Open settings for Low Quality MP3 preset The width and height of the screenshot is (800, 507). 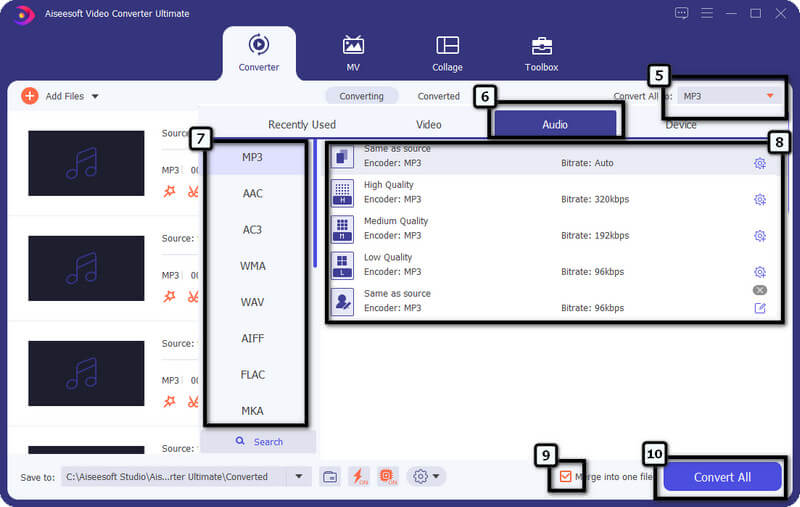click(x=759, y=272)
